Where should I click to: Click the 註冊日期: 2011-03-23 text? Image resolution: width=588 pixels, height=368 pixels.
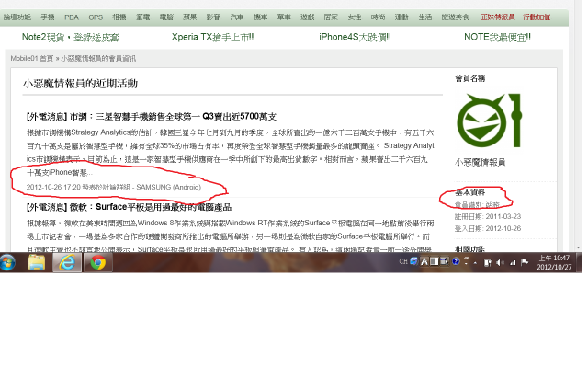click(x=488, y=217)
